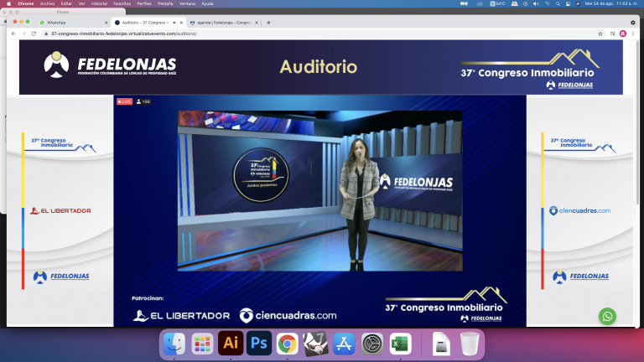The image size is (644, 362).
Task: Switch to the WhatsApp tab
Action: pyautogui.click(x=73, y=23)
